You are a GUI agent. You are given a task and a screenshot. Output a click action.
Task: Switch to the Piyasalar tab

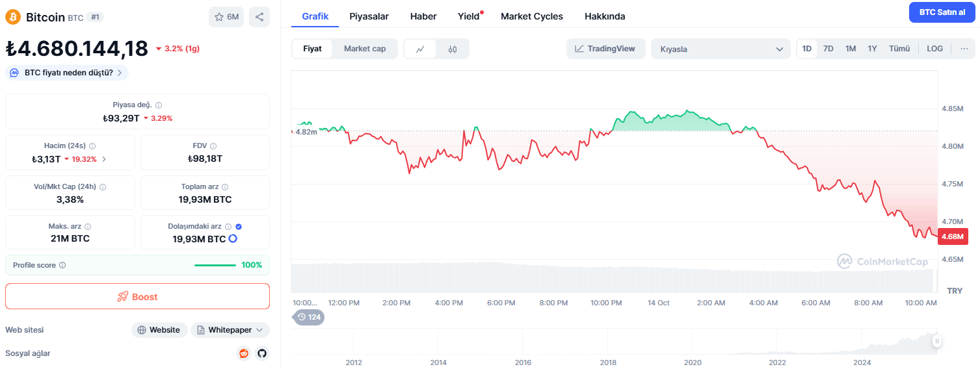click(369, 16)
